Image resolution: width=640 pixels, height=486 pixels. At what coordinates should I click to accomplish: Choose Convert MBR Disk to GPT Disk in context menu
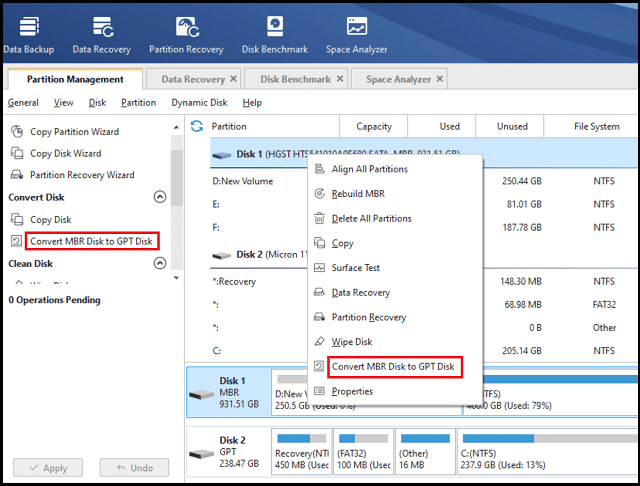click(x=395, y=366)
